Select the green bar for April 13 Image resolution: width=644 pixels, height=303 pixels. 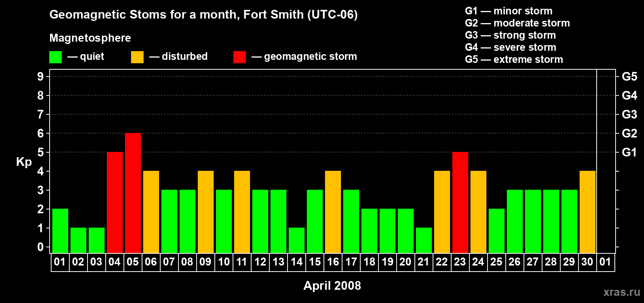click(x=278, y=222)
